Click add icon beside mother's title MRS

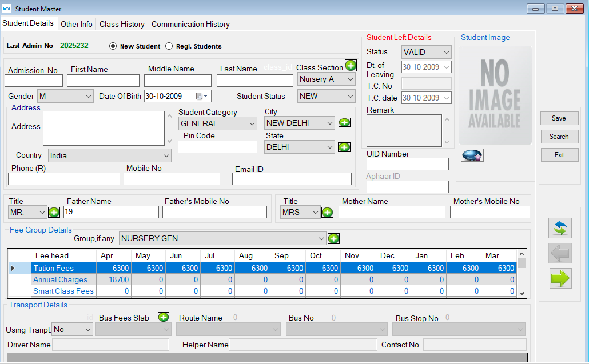click(327, 213)
